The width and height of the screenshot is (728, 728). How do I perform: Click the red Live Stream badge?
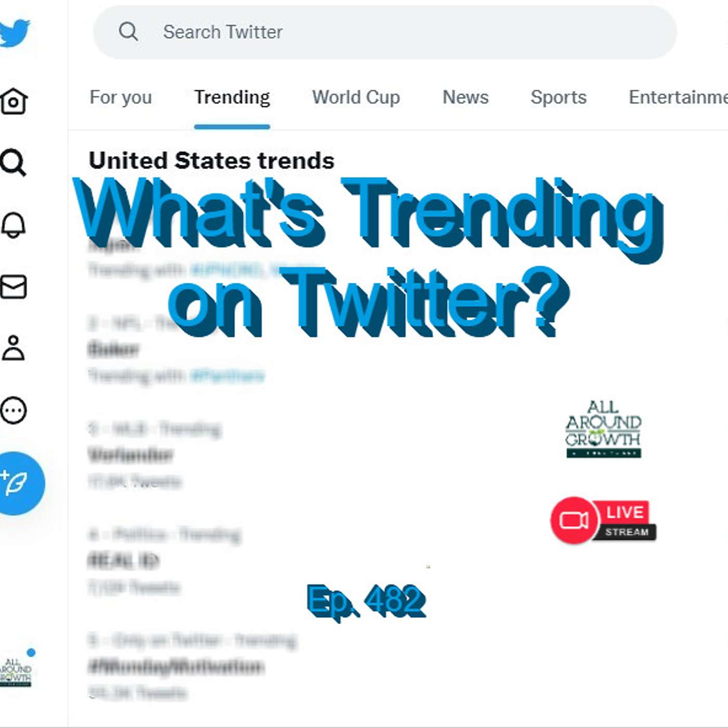coord(603,520)
